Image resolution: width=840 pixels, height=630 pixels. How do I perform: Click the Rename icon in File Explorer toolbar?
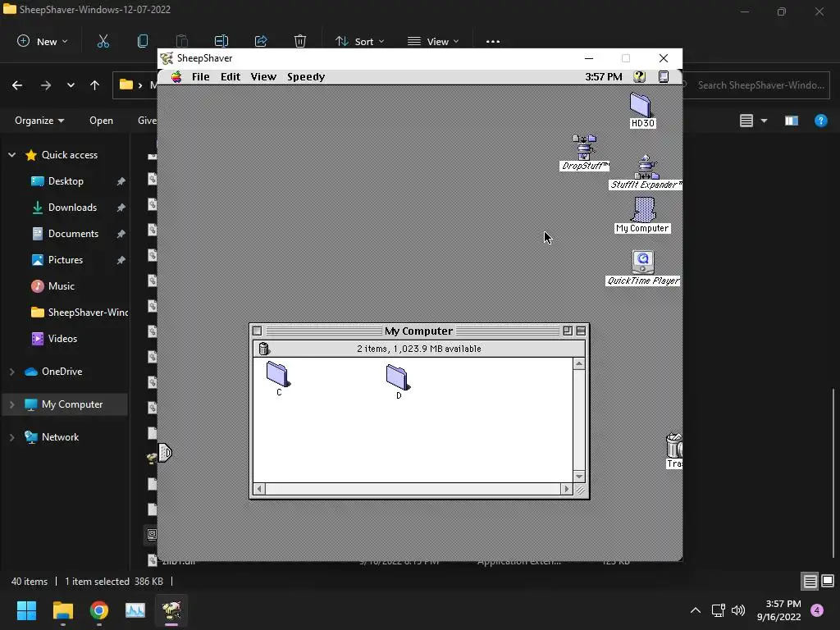[x=221, y=41]
